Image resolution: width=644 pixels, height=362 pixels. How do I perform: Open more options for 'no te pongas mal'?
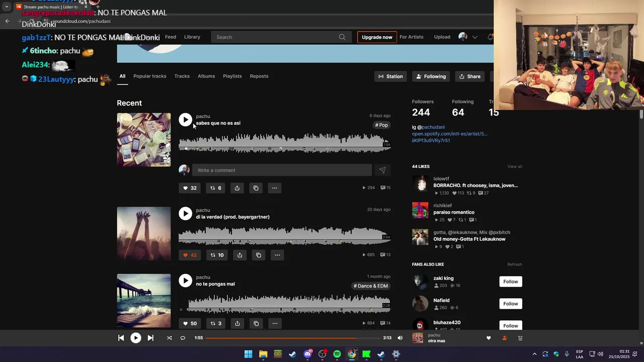(x=274, y=323)
